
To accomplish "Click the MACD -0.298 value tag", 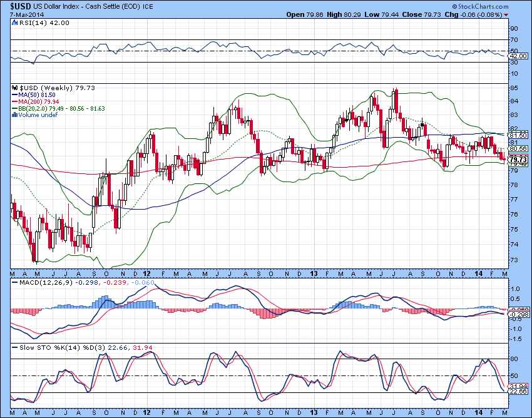I will tap(519, 315).
